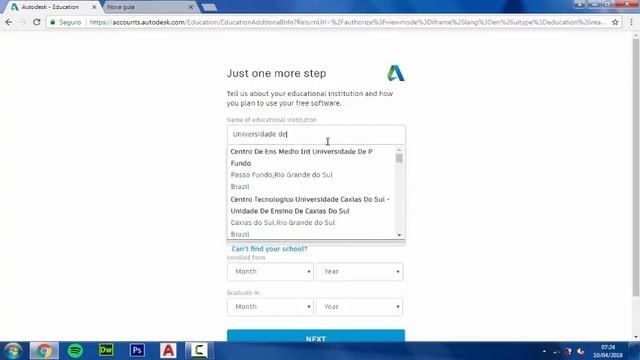Bookmark page with star icon
The width and height of the screenshot is (640, 360).
(x=615, y=22)
